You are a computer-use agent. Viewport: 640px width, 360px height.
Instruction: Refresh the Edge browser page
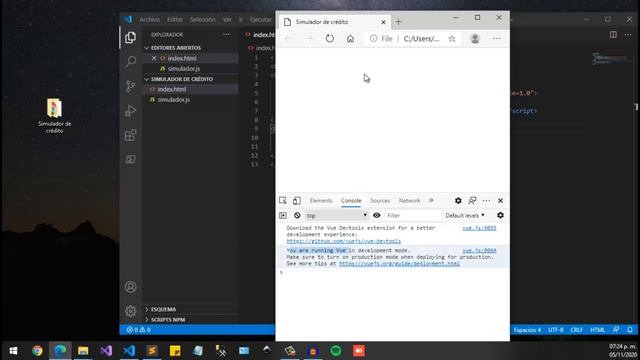tap(330, 38)
